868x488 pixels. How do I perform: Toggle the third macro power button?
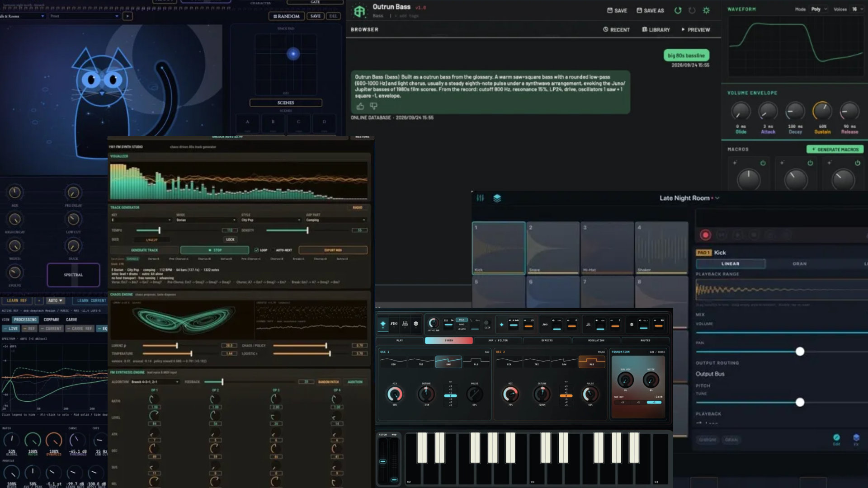[x=857, y=163]
